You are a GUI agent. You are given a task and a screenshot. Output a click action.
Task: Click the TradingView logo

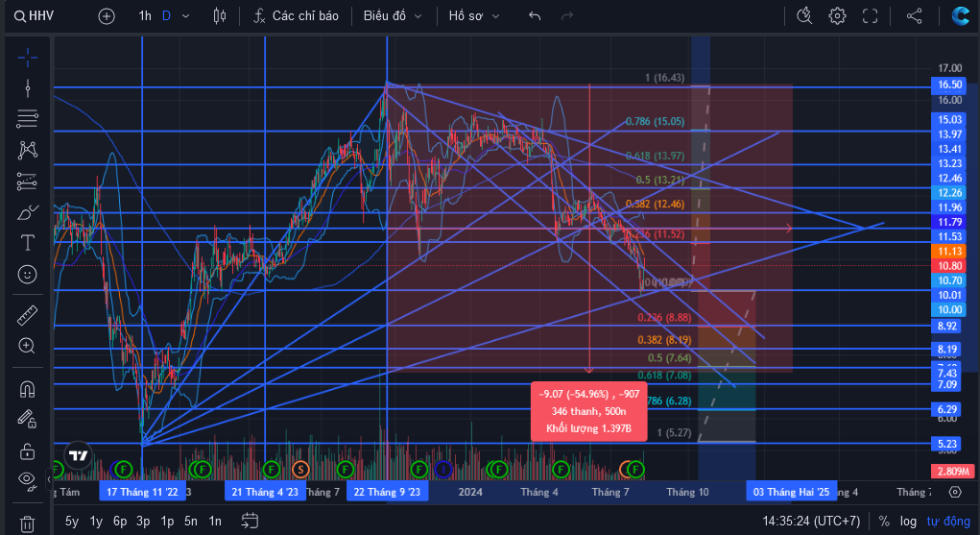(x=78, y=455)
